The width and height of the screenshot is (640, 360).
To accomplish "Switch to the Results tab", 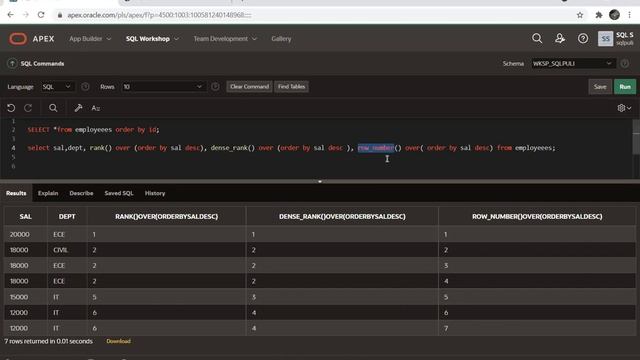I will pyautogui.click(x=16, y=193).
